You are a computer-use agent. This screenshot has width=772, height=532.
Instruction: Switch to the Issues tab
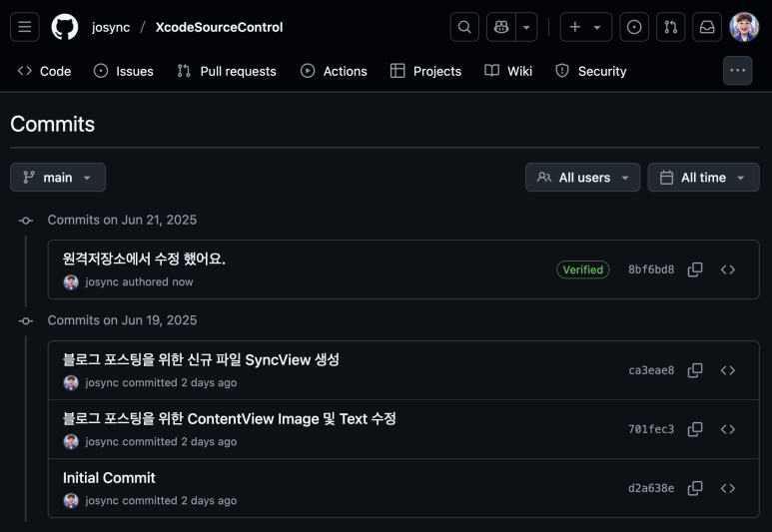(x=124, y=71)
